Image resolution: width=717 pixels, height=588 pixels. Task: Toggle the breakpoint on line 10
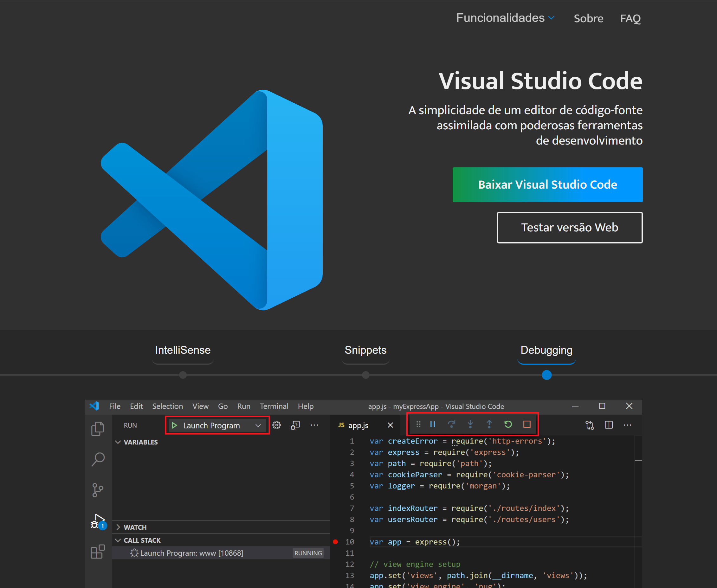coord(336,542)
